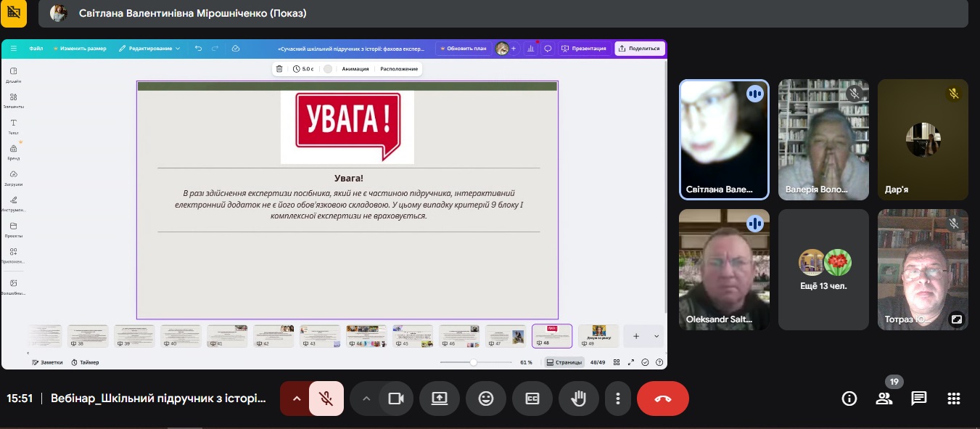Open meeting details info icon
The height and width of the screenshot is (429, 980).
(849, 399)
